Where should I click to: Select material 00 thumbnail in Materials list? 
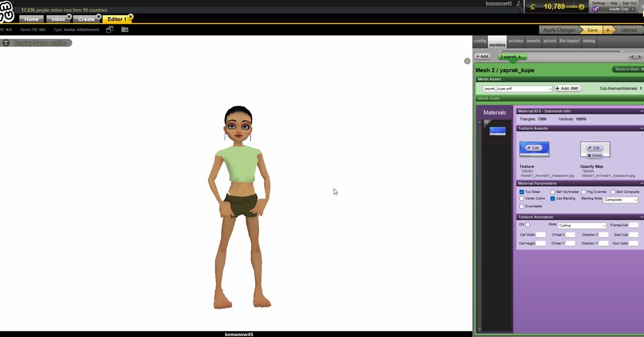[498, 131]
